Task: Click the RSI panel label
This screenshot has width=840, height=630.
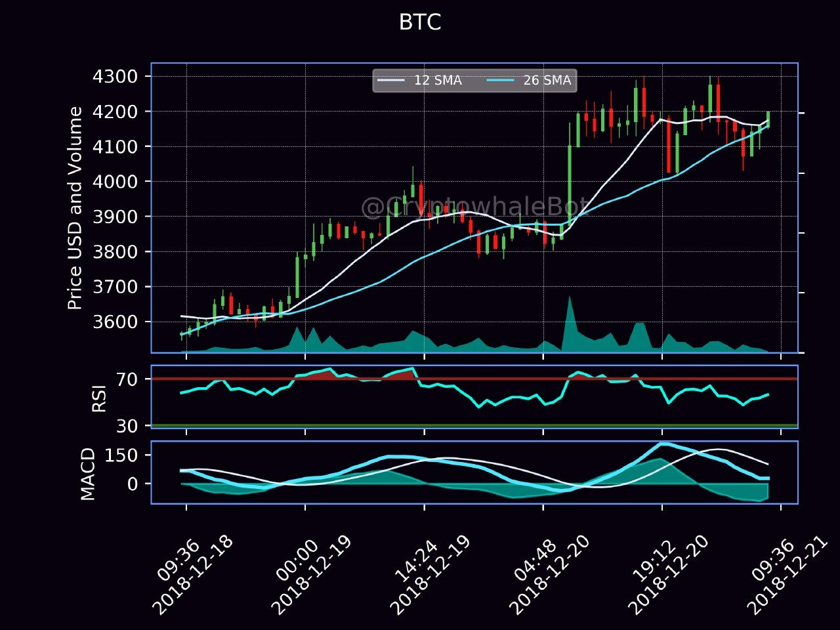Action: [99, 398]
